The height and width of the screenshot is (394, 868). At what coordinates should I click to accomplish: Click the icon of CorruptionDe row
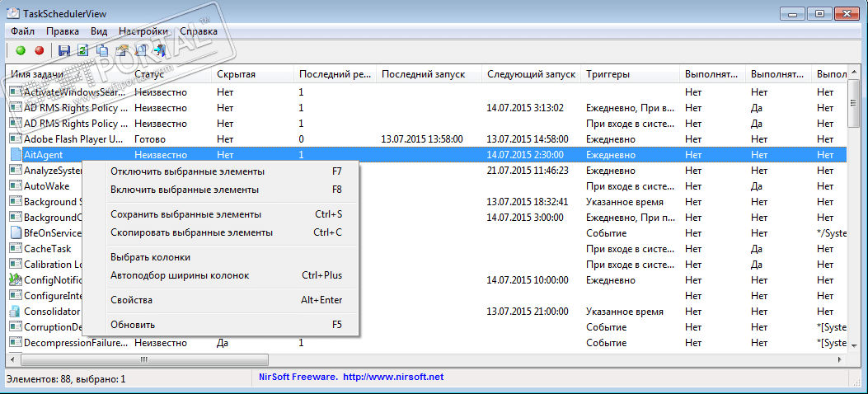point(15,327)
